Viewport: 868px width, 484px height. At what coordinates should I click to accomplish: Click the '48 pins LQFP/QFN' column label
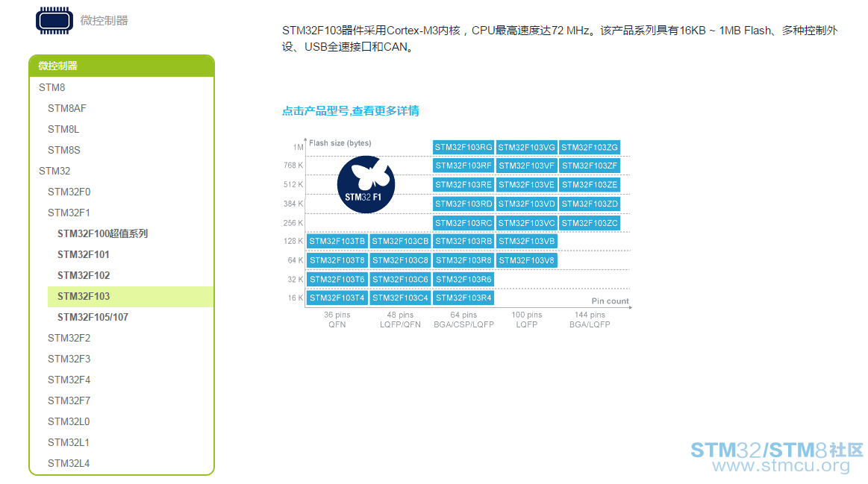click(400, 320)
